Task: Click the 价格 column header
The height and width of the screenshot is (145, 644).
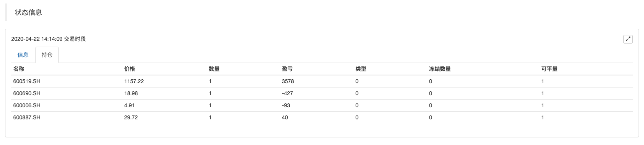Action: pos(130,69)
